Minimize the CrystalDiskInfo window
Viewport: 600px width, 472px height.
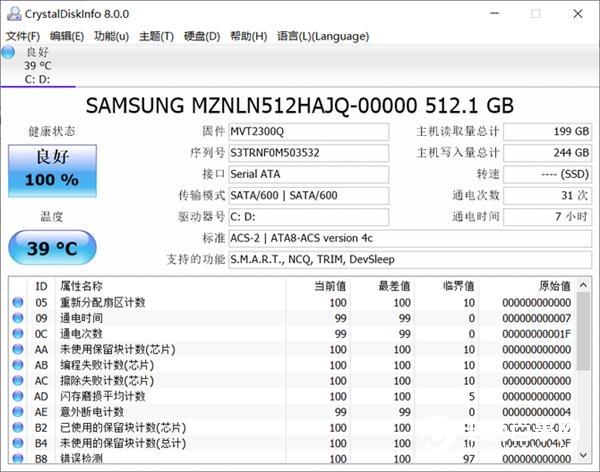495,14
